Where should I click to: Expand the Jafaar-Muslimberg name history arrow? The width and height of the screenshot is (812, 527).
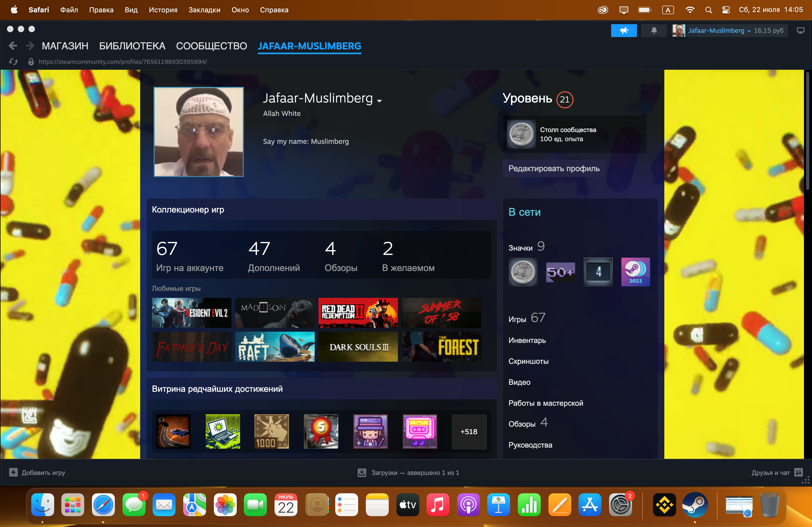[x=379, y=101]
